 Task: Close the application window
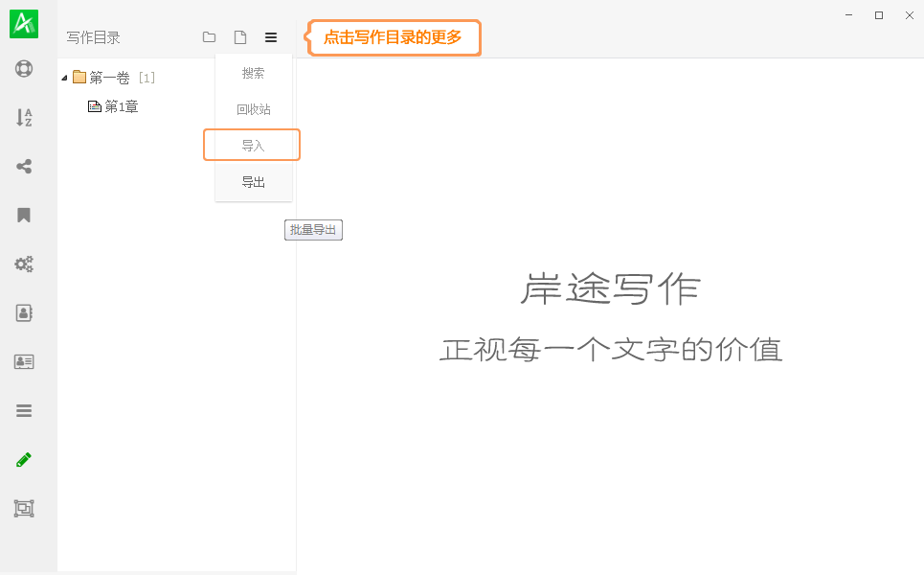pyautogui.click(x=910, y=15)
